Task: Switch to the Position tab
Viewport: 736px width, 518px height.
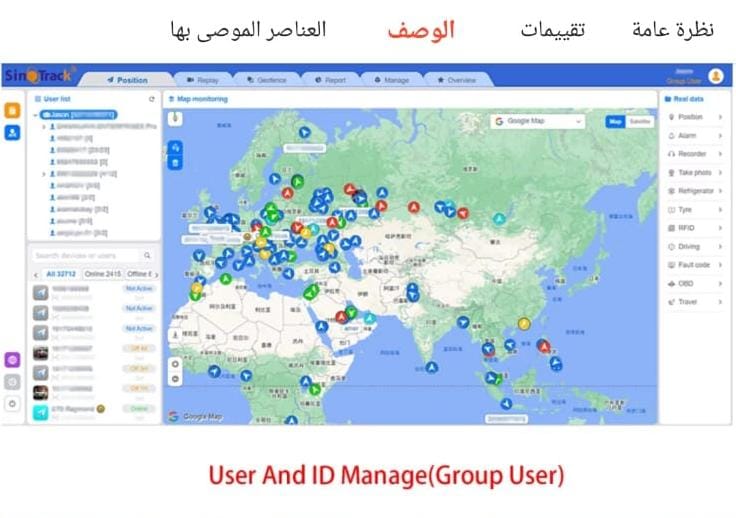Action: (x=127, y=80)
